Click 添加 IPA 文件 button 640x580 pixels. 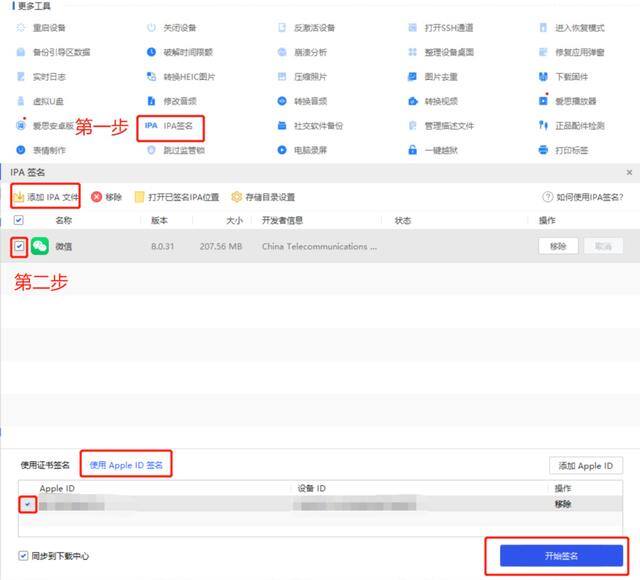point(45,197)
